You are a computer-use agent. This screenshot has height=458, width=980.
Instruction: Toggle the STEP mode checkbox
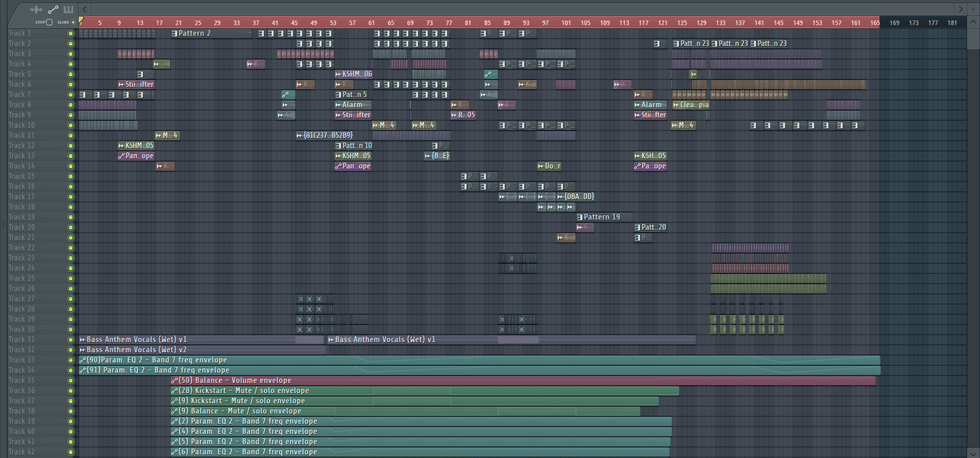click(49, 22)
